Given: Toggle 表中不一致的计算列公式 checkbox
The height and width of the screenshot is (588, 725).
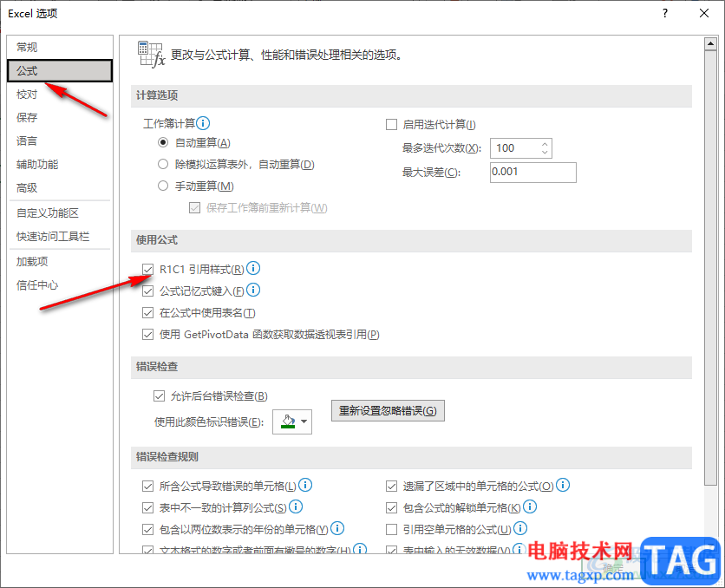Looking at the screenshot, I should [147, 508].
